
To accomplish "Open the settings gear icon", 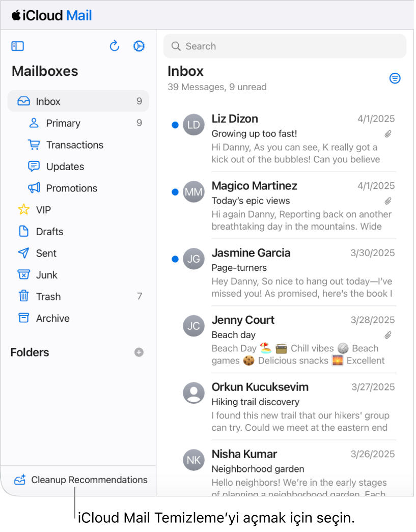I will 139,46.
